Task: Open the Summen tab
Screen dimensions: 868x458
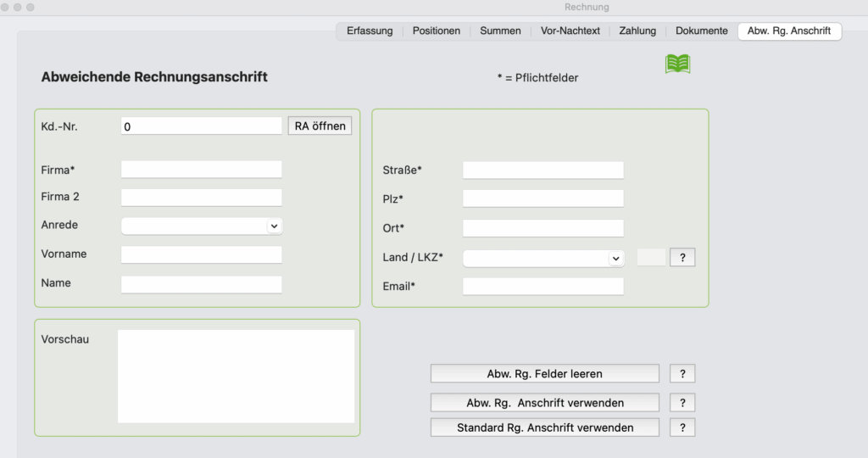Action: pos(500,31)
